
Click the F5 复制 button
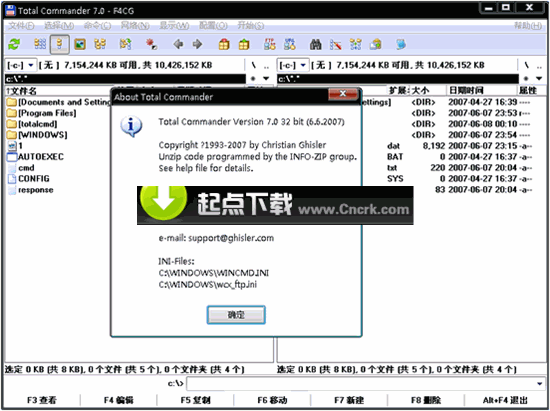pos(195,400)
